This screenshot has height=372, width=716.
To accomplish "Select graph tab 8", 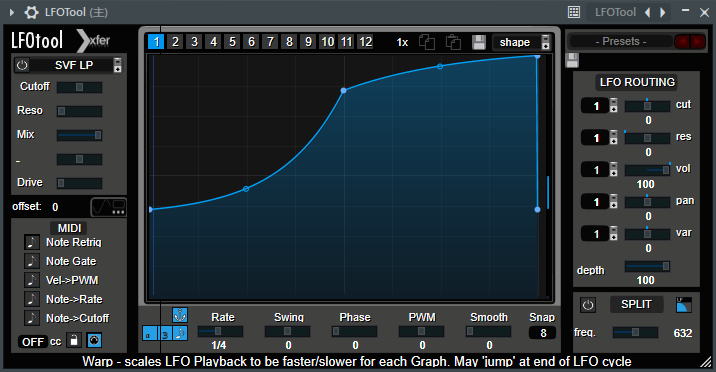I will [x=289, y=42].
